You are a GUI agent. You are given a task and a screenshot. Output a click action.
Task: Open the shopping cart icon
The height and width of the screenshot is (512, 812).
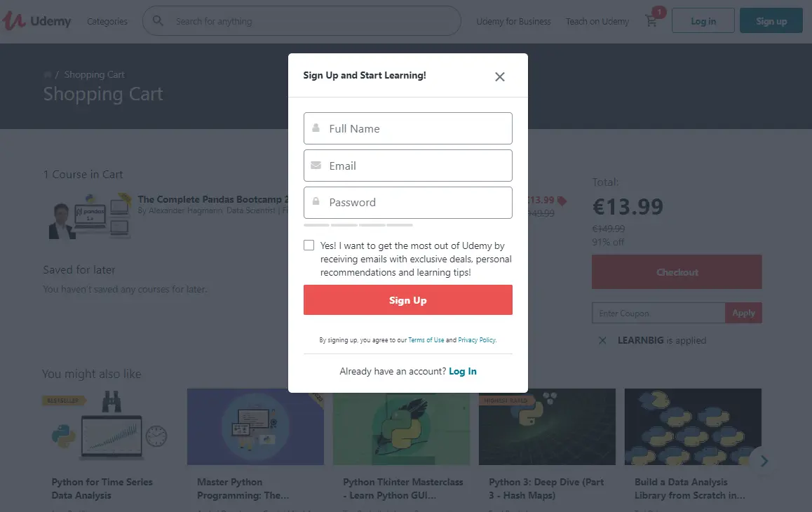(x=651, y=21)
